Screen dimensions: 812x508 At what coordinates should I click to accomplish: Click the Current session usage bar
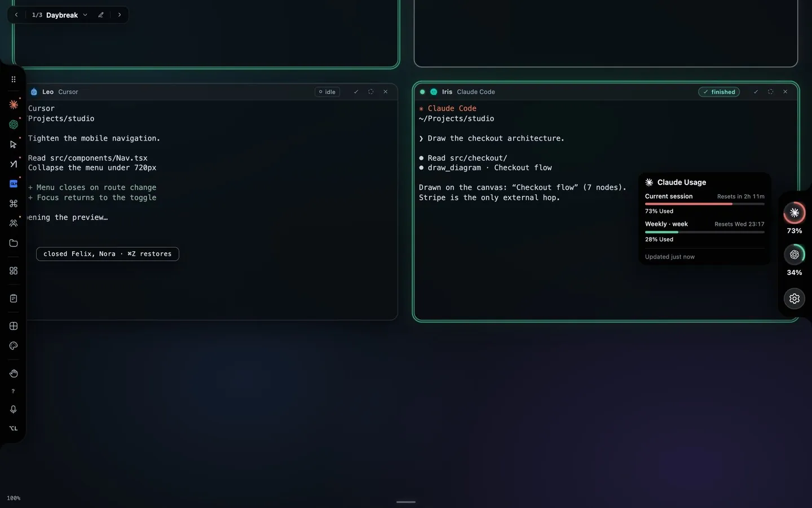[705, 204]
